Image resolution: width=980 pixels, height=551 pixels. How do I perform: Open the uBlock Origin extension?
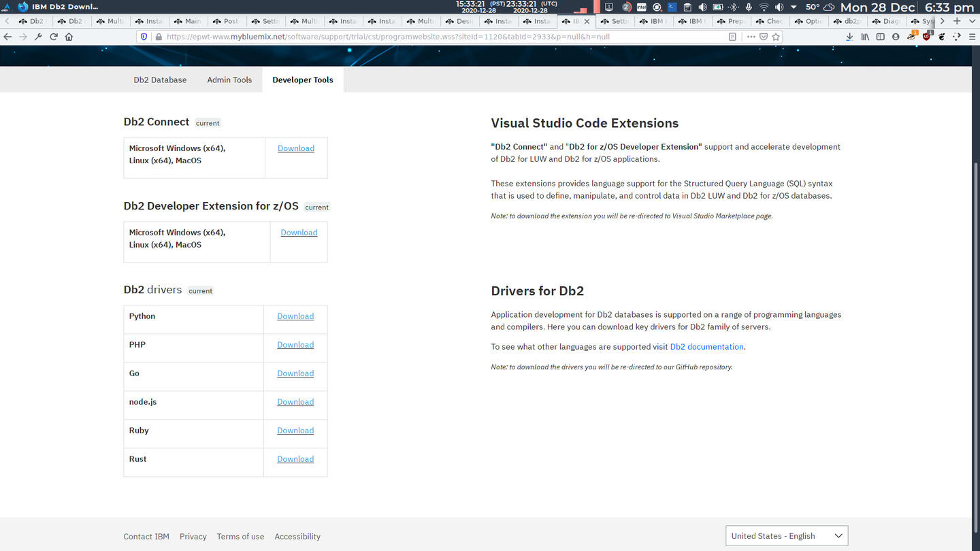(x=927, y=37)
